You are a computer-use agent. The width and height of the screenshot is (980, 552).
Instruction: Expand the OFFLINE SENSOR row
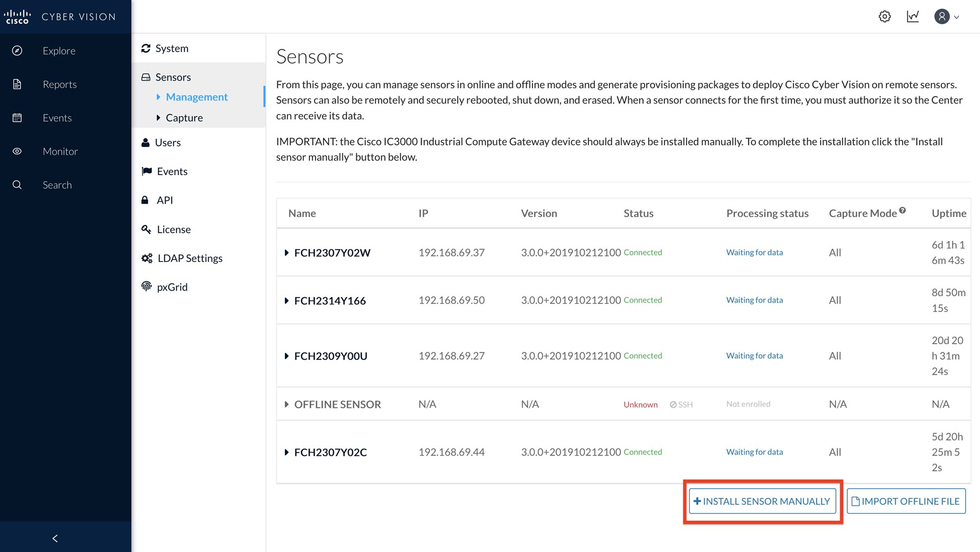(x=286, y=404)
